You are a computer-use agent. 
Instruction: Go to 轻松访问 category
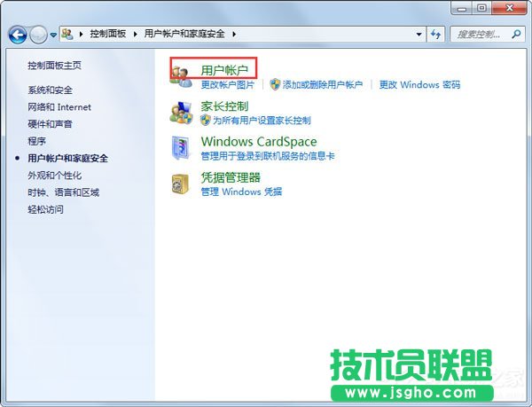(x=45, y=209)
